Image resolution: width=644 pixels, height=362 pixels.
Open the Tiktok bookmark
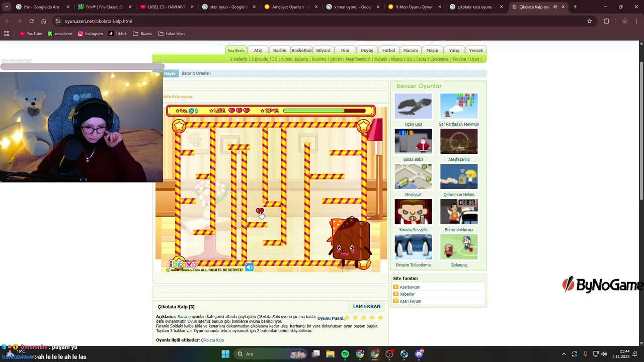[x=118, y=34]
